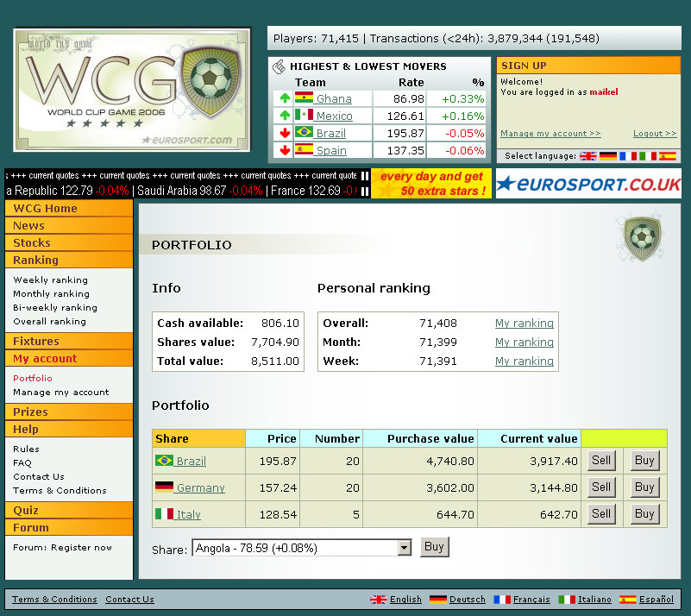Click the Logout link

pos(655,134)
